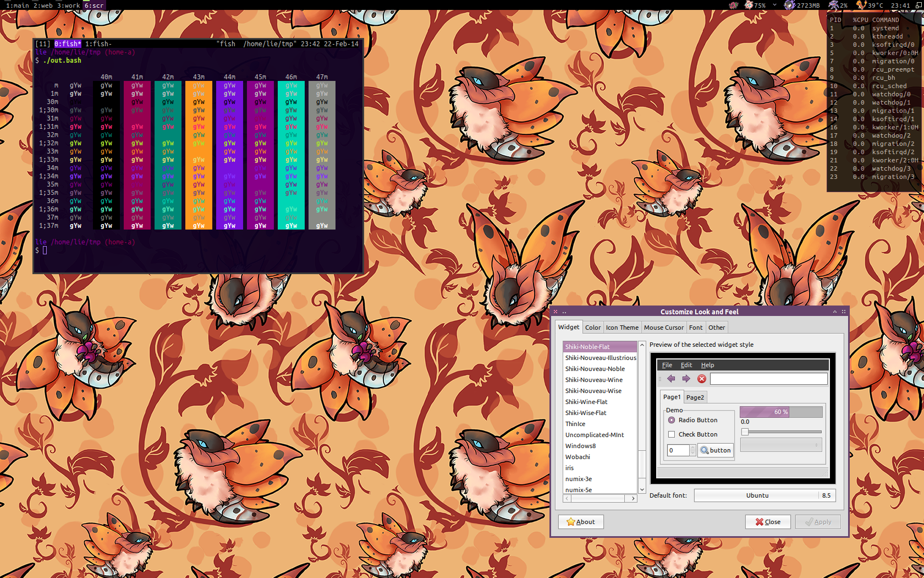The height and width of the screenshot is (578, 924).
Task: Select the Shiki-Nouveau-Noble theme
Action: click(599, 369)
